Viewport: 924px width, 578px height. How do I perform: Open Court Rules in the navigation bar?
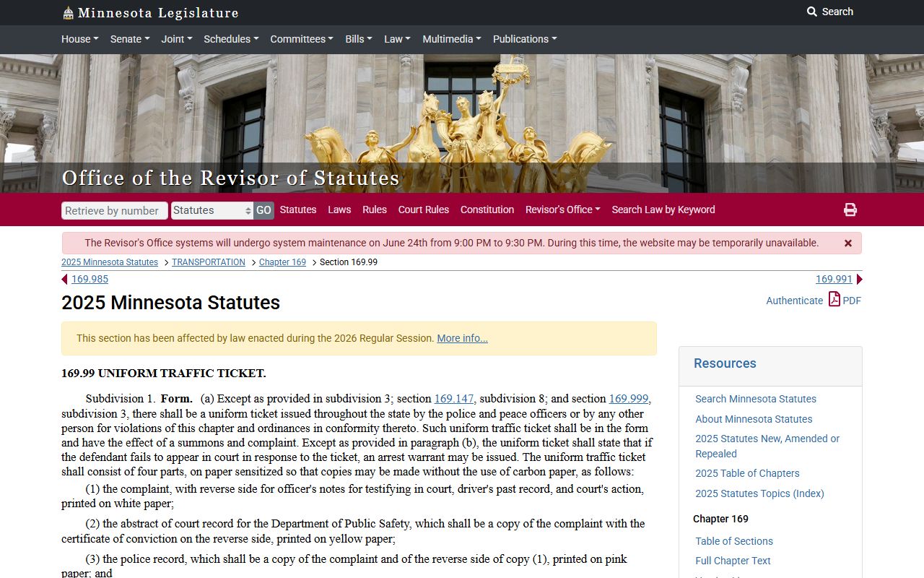pos(424,210)
